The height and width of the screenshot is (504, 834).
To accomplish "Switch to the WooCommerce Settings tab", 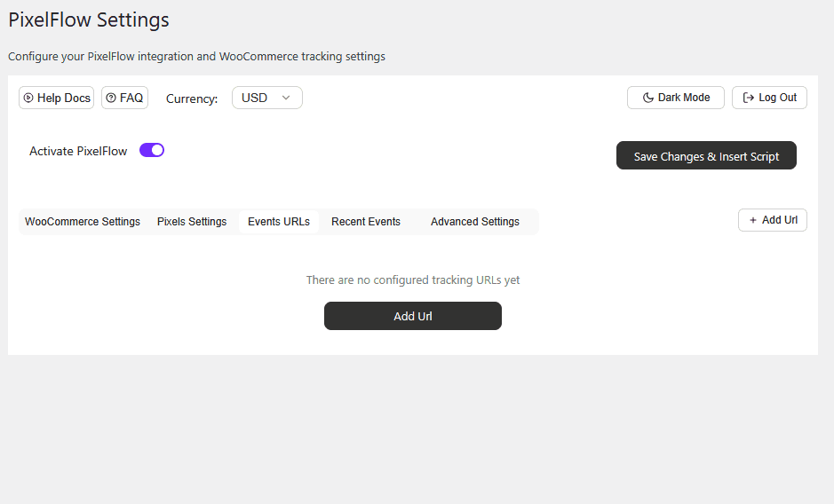I will (x=83, y=222).
